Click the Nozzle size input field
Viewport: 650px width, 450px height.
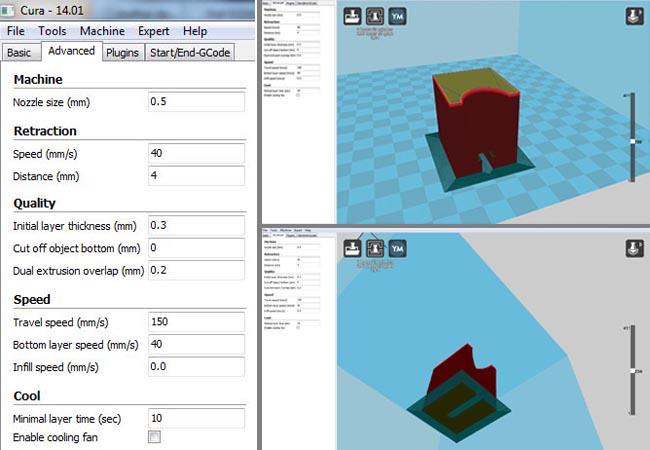click(196, 102)
